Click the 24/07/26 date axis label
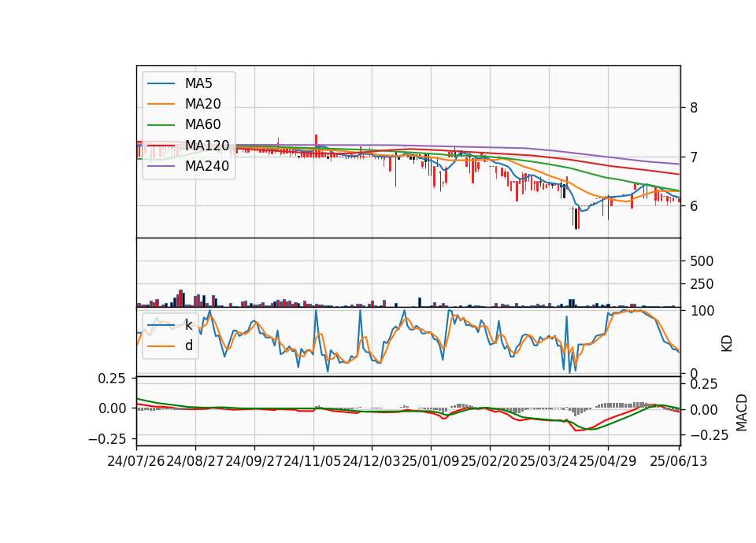The width and height of the screenshot is (756, 543). pos(136,461)
